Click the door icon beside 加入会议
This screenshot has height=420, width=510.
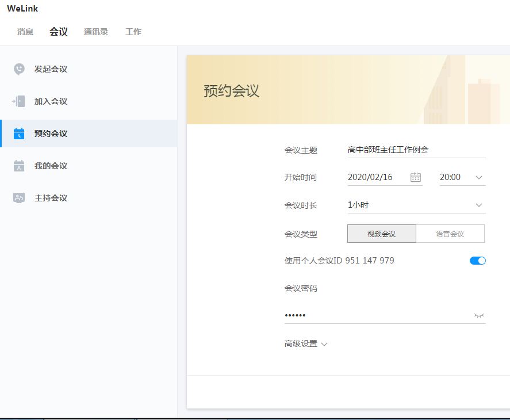click(x=19, y=101)
